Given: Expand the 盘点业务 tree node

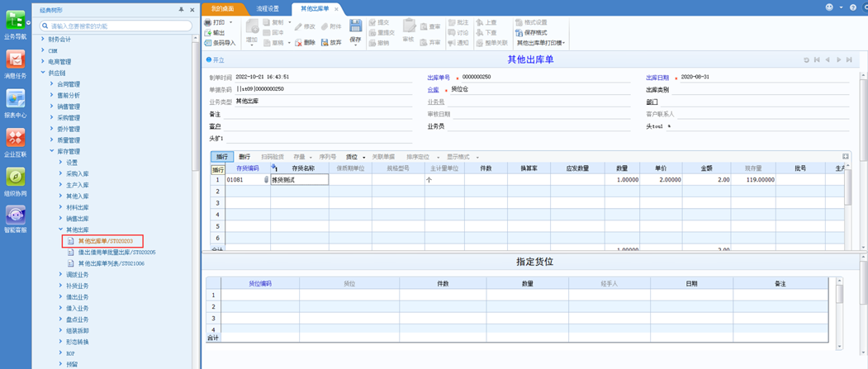Looking at the screenshot, I should point(61,319).
